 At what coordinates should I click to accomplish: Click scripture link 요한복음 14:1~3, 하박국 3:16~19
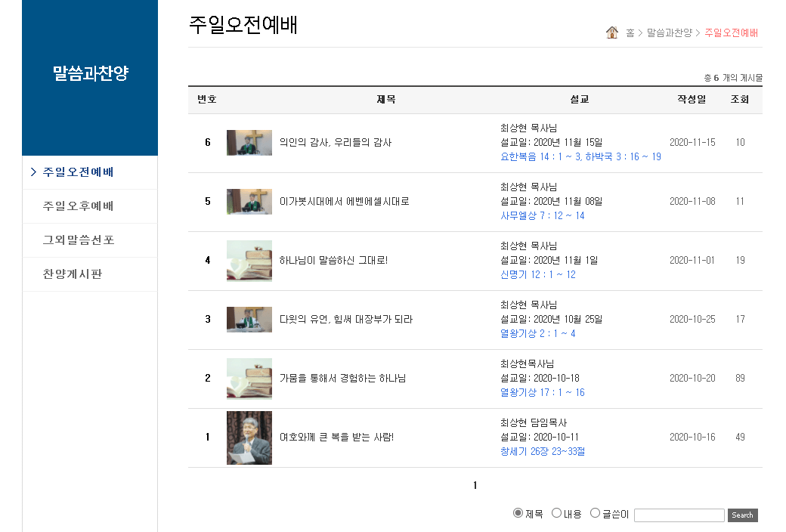580,157
